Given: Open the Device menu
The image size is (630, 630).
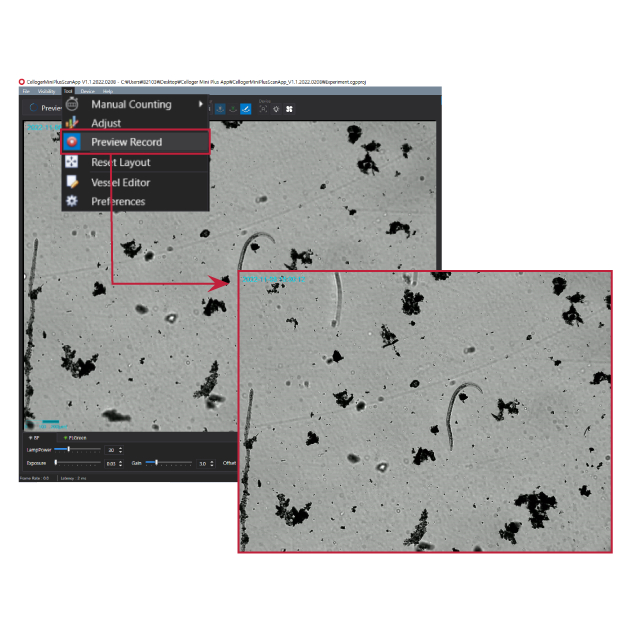Looking at the screenshot, I should tap(87, 91).
